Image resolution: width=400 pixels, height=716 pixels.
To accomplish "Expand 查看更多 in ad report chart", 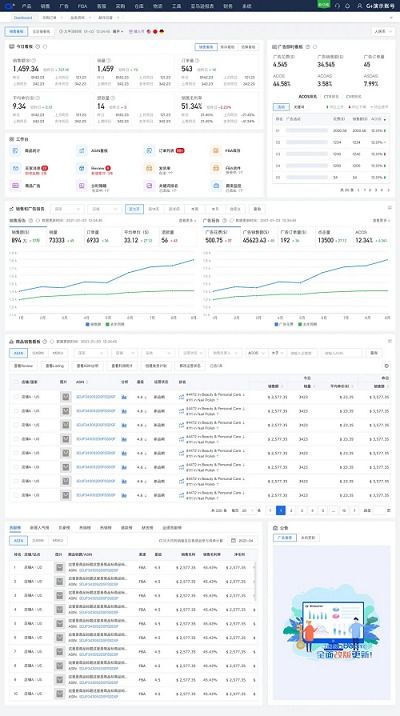I will click(381, 220).
